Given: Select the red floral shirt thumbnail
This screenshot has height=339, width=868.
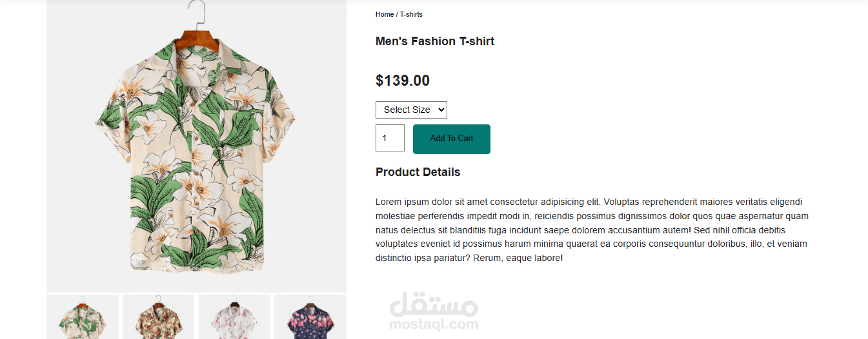Looking at the screenshot, I should pos(158,317).
